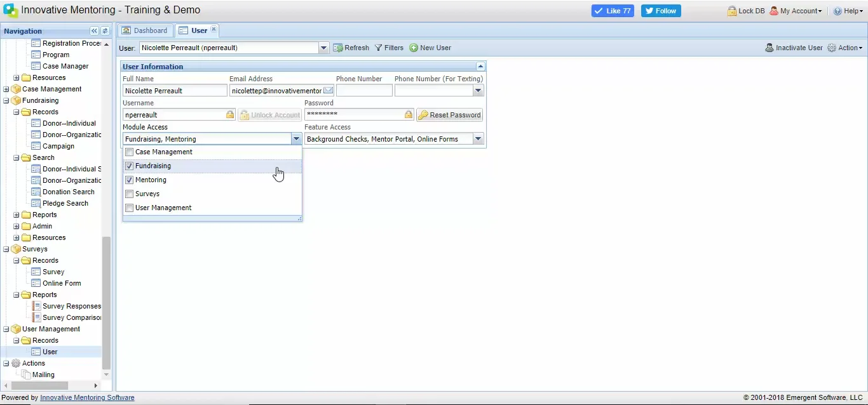This screenshot has width=868, height=405.
Task: Open Phone Number For Texting dropdown
Action: click(478, 91)
